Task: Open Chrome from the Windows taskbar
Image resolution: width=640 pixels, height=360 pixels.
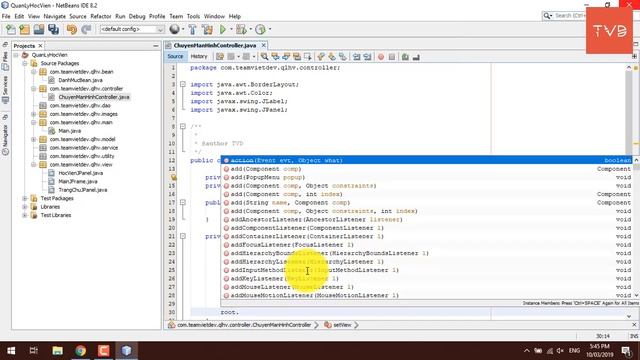Action: [x=80, y=351]
